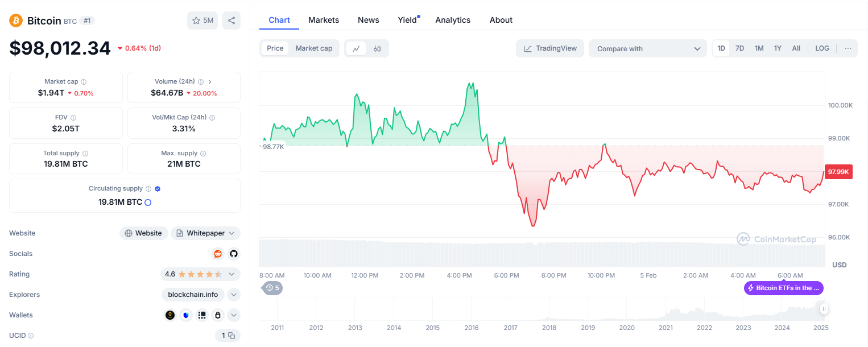Click the FDV info icon
Screen dimensions: 868x347
pyautogui.click(x=73, y=118)
